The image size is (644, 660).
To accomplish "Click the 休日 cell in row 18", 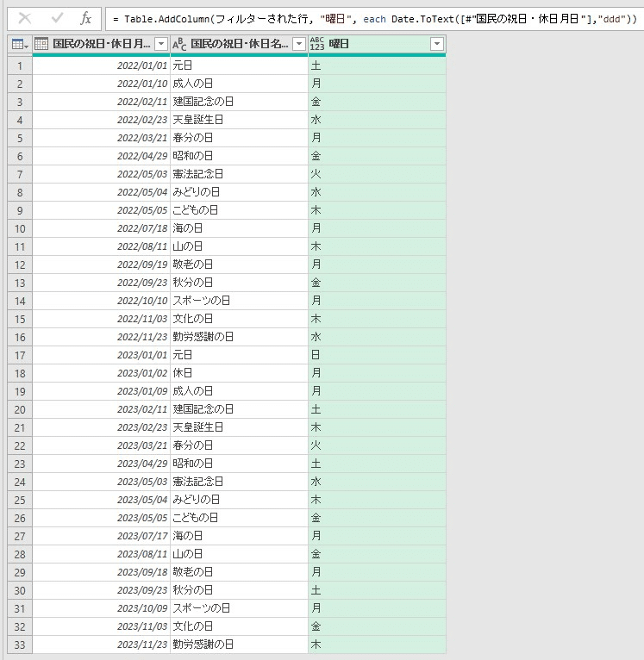I will 239,373.
